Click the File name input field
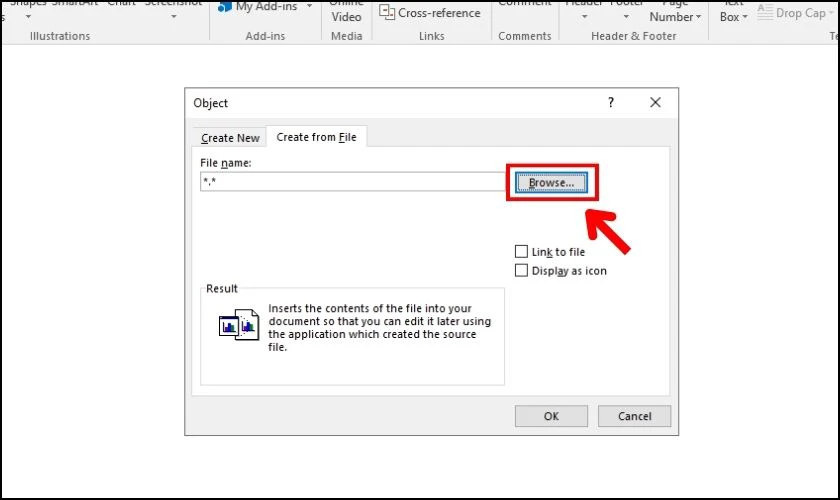This screenshot has width=840, height=500. click(353, 182)
